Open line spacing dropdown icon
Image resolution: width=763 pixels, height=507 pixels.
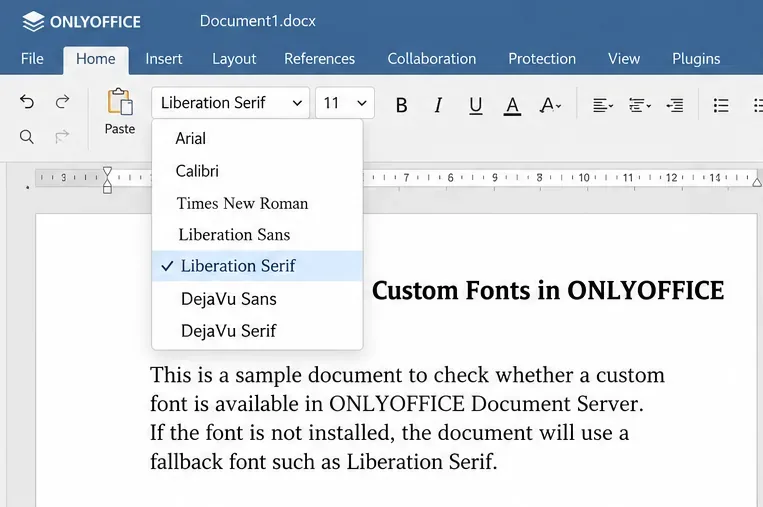click(x=639, y=105)
